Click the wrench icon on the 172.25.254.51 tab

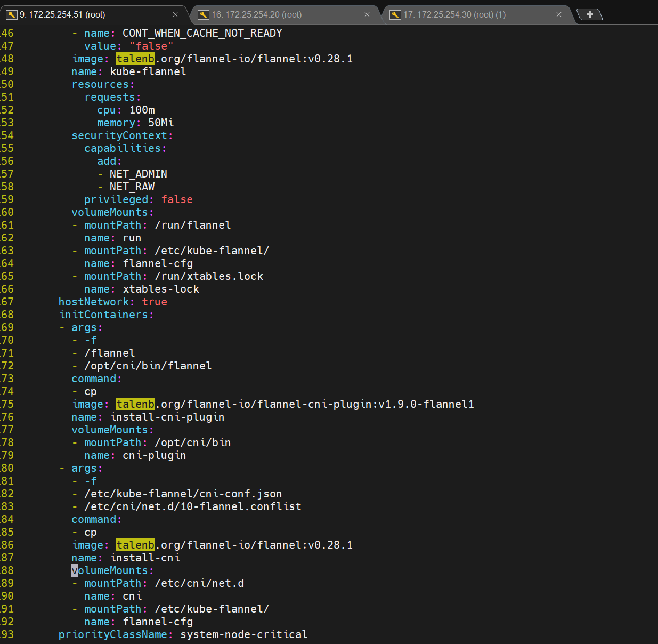(x=12, y=14)
